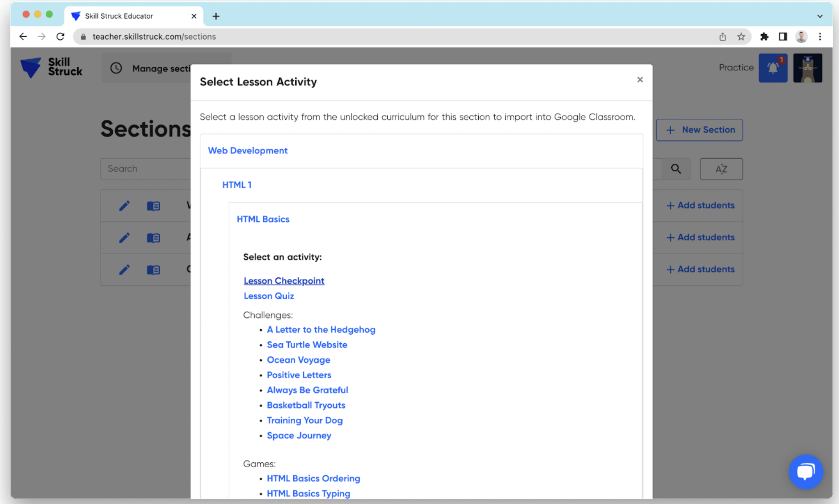Image resolution: width=839 pixels, height=504 pixels.
Task: Select the Lesson Quiz activity
Action: (269, 296)
